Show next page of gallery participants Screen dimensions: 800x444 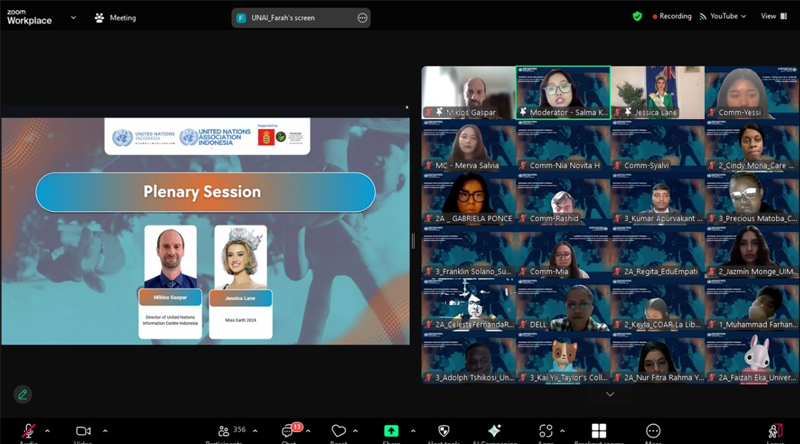point(610,394)
